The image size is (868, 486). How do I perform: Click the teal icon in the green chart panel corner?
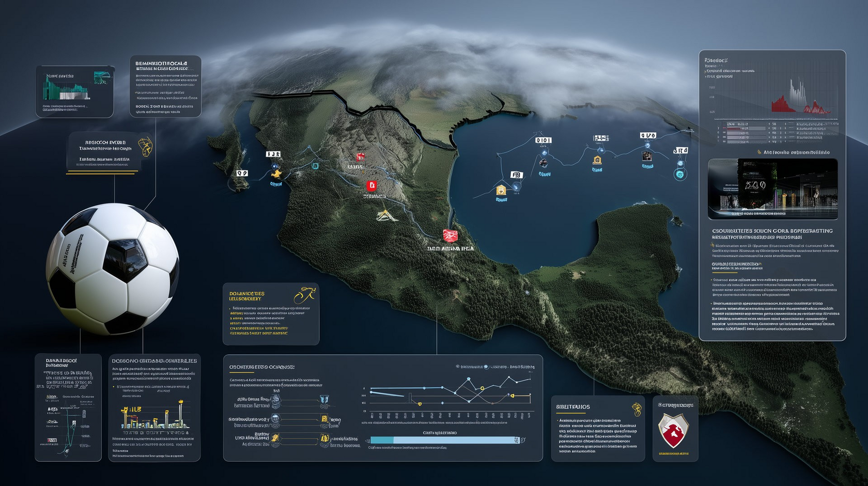pyautogui.click(x=102, y=78)
